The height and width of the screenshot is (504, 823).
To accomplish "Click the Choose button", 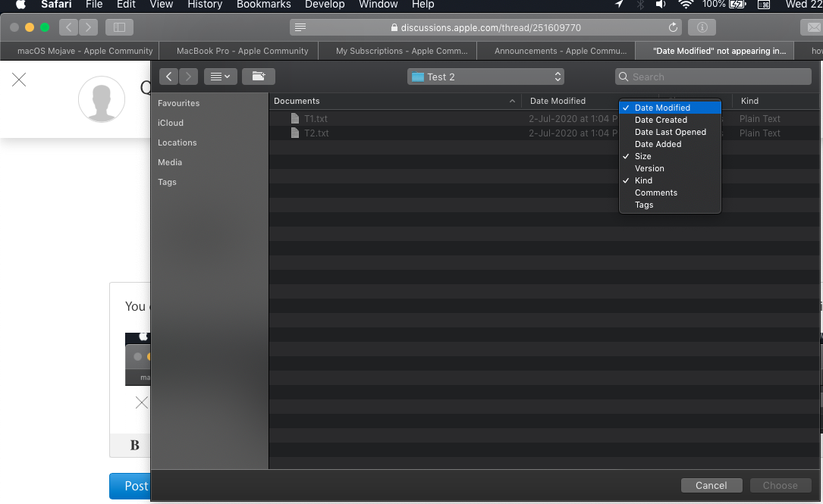I will (780, 486).
